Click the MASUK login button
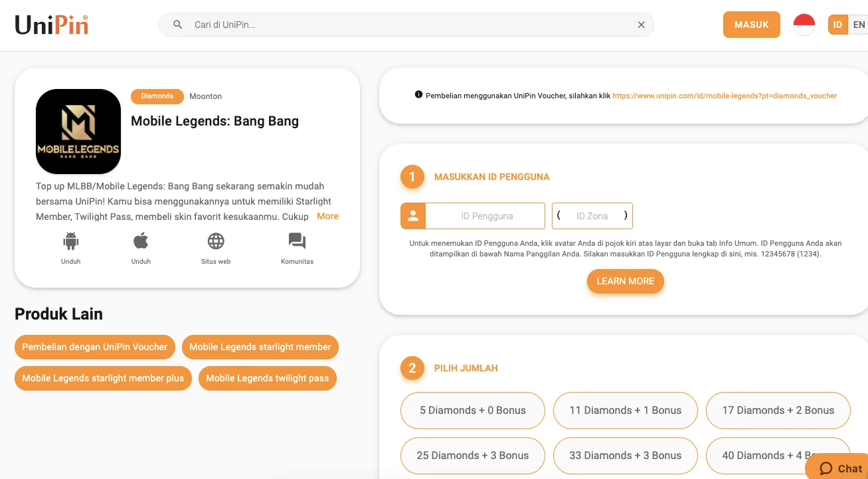The width and height of the screenshot is (868, 479). pyautogui.click(x=752, y=25)
